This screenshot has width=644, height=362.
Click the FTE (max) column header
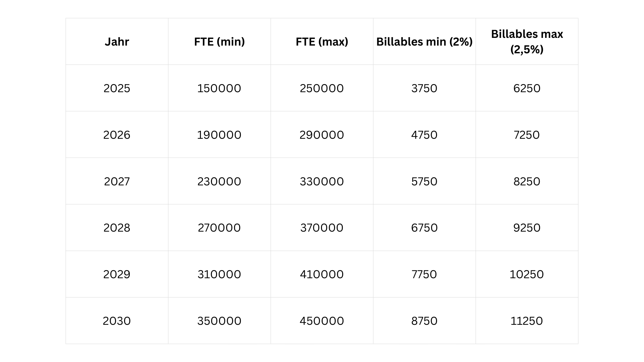click(322, 42)
